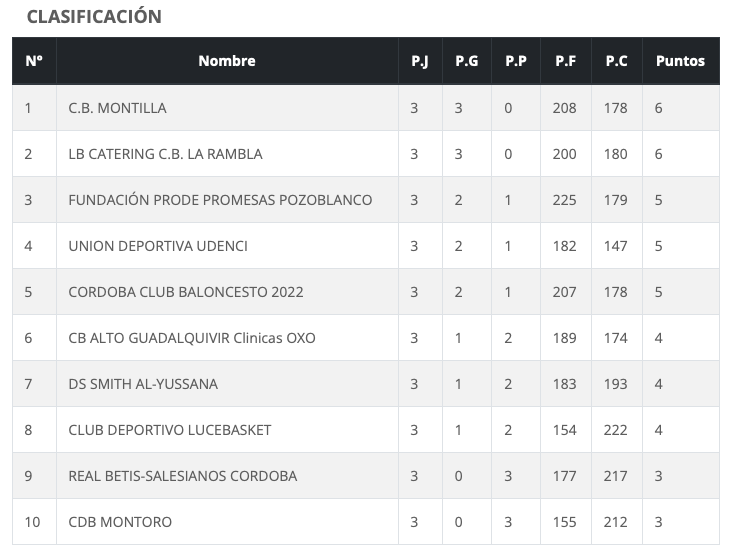Viewport: 733px width, 555px height.
Task: Click UNION DEPORTIVA UDENCI team name
Action: pyautogui.click(x=158, y=246)
